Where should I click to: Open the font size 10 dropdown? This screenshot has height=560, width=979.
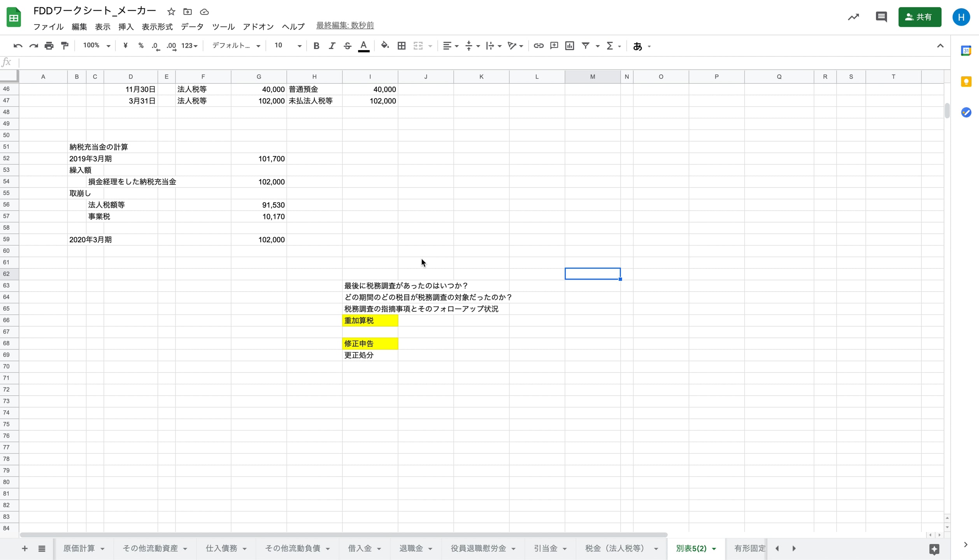pyautogui.click(x=287, y=45)
